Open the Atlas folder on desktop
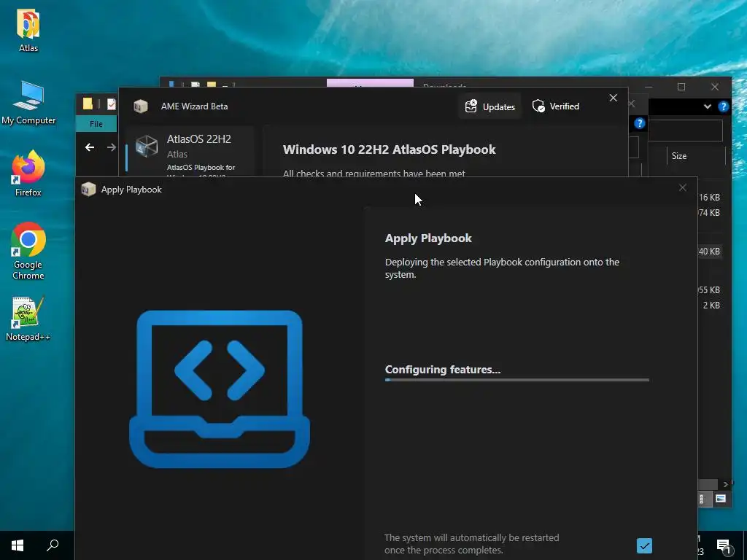This screenshot has height=560, width=747. pyautogui.click(x=28, y=30)
